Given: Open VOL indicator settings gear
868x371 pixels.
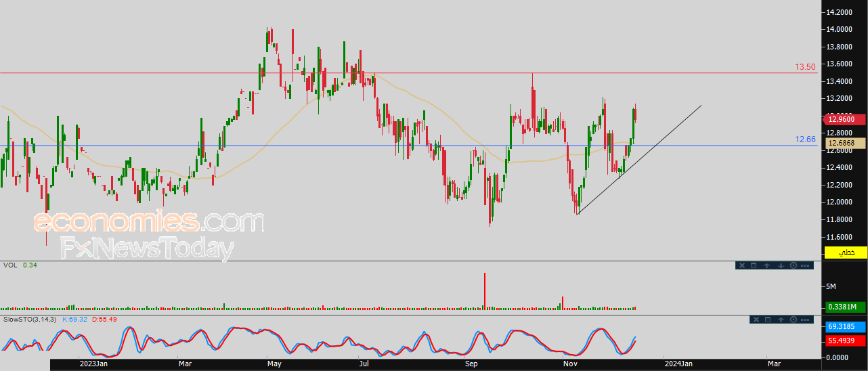Looking at the screenshot, I should point(794,265).
